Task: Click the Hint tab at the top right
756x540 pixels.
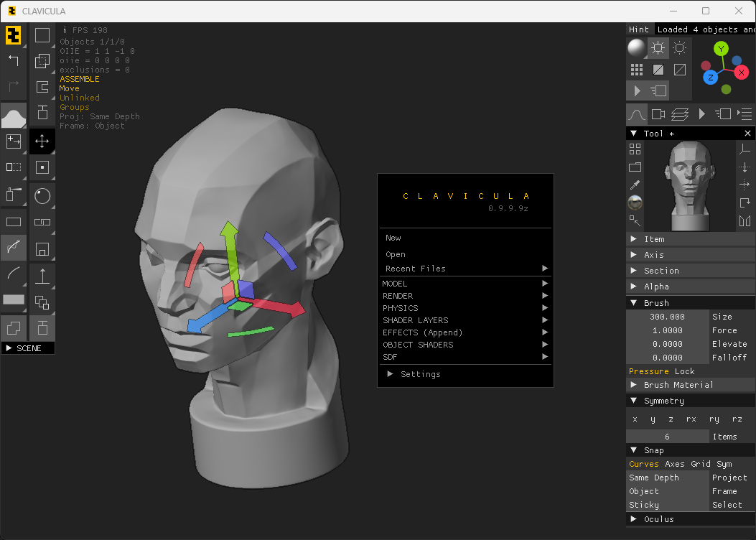Action: tap(639, 29)
